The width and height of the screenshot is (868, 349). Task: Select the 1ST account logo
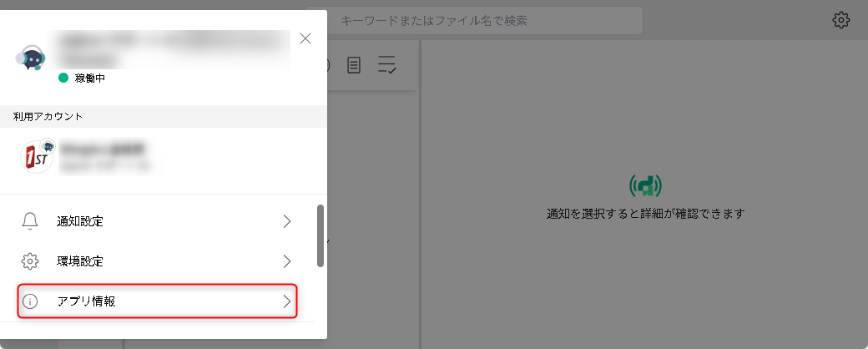coord(37,155)
